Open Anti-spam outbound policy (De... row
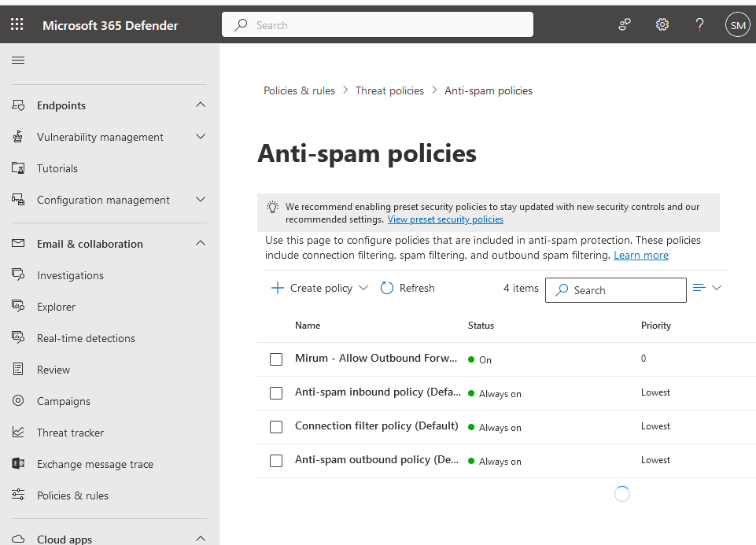This screenshot has height=545, width=756. (x=377, y=460)
